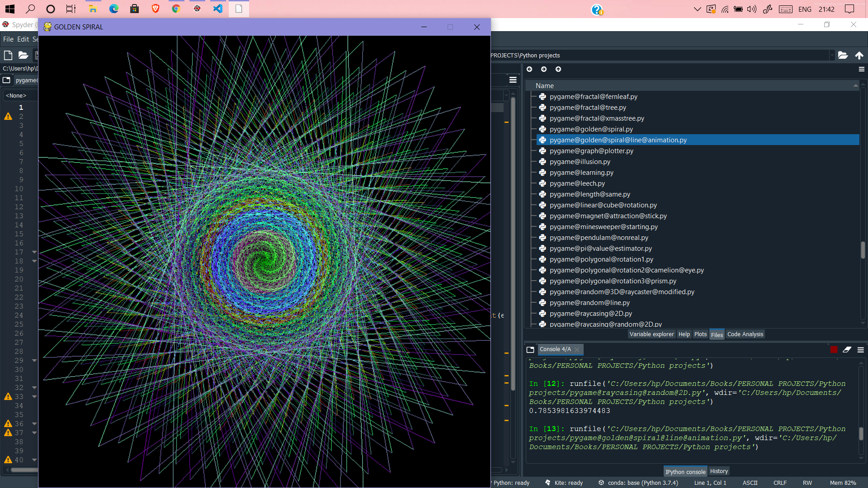Open Task View in the taskbar
Image resolution: width=868 pixels, height=488 pixels.
(71, 9)
